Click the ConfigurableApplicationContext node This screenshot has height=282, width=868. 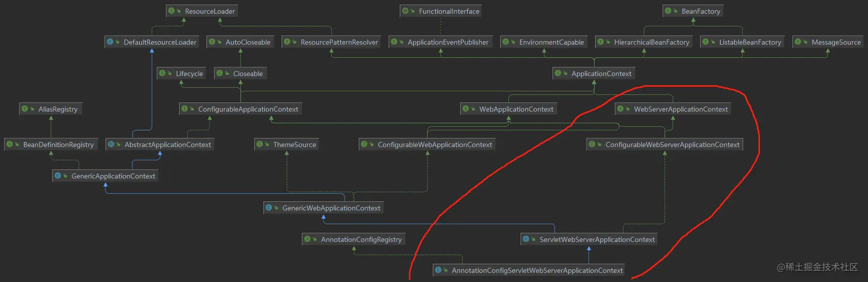coord(241,109)
